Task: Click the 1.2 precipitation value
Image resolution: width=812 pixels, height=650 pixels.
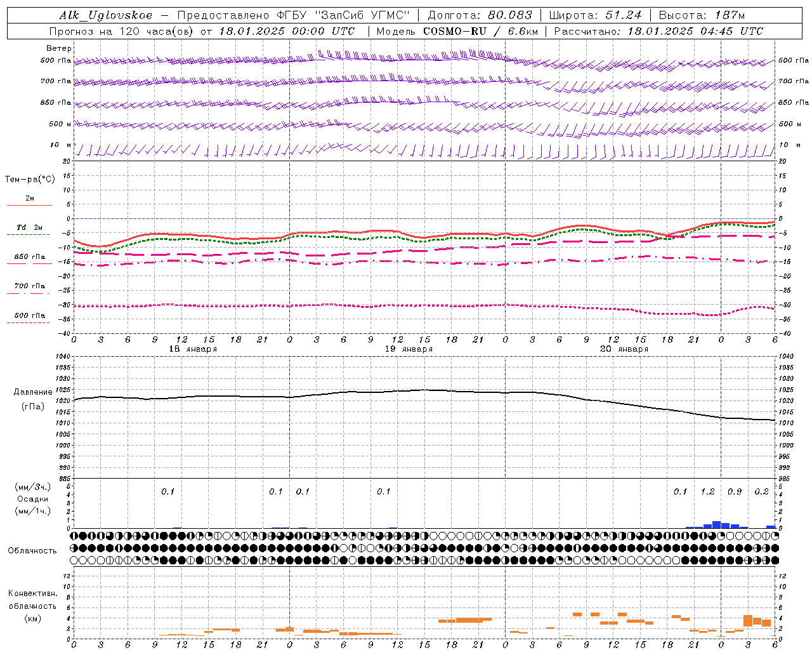Action: (707, 491)
